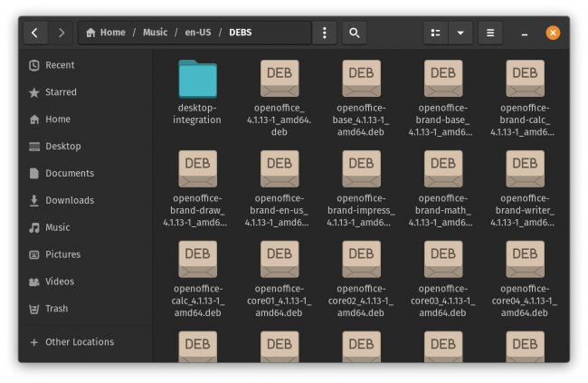Open Trash in the sidebar

point(86,308)
